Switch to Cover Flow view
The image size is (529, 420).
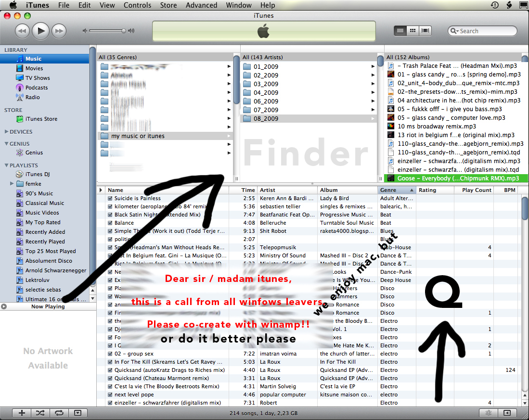pyautogui.click(x=425, y=31)
